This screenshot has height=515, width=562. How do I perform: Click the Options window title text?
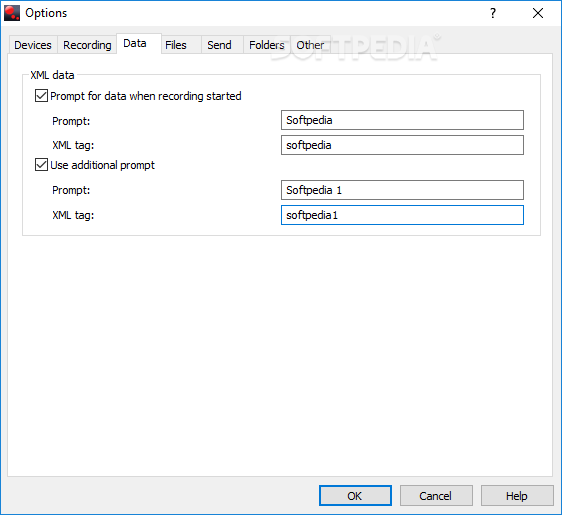(x=46, y=13)
